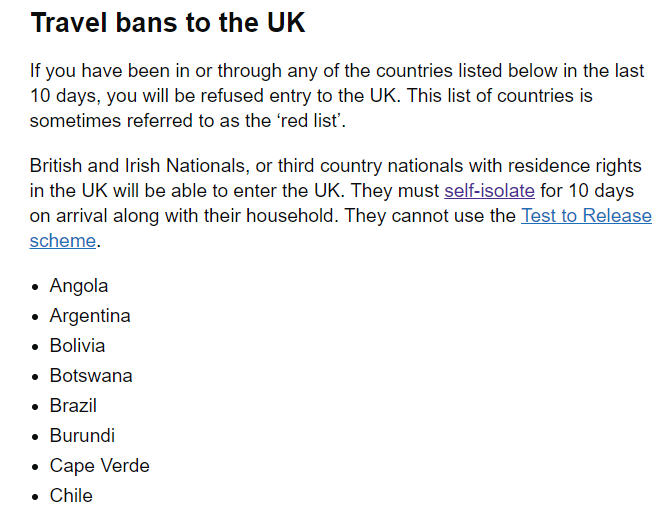This screenshot has width=667, height=512.
Task: Select the Chile list item
Action: pos(71,496)
